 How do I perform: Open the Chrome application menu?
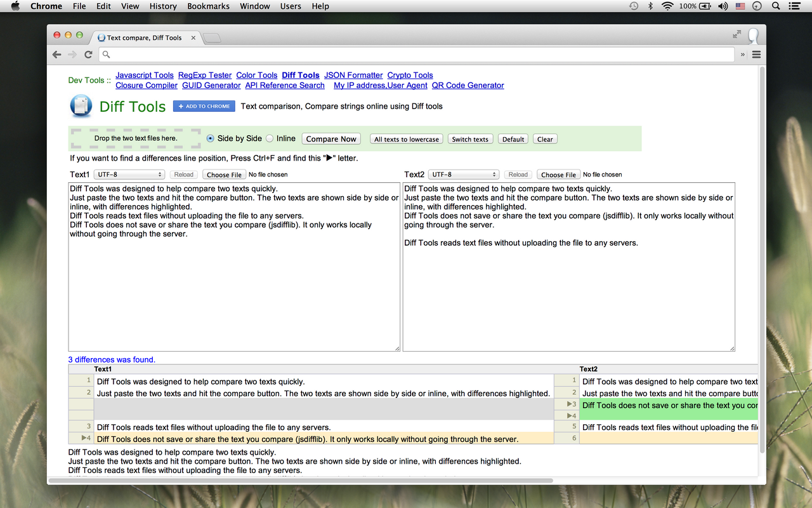[x=46, y=6]
